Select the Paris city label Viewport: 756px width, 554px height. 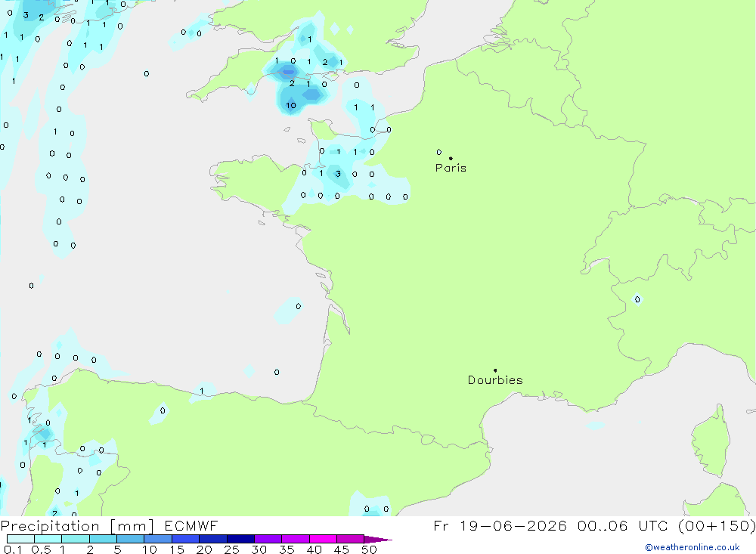[451, 168]
